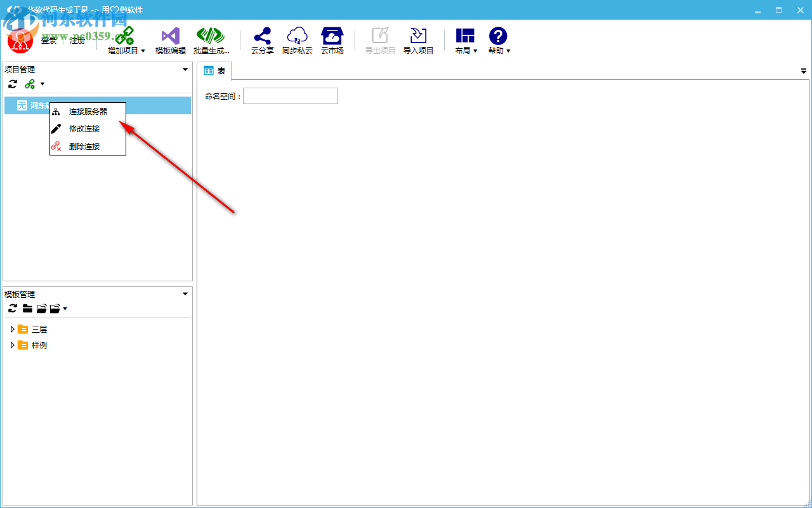Click the 导出项目 export project icon
Viewport: 812px width, 508px height.
click(x=380, y=41)
